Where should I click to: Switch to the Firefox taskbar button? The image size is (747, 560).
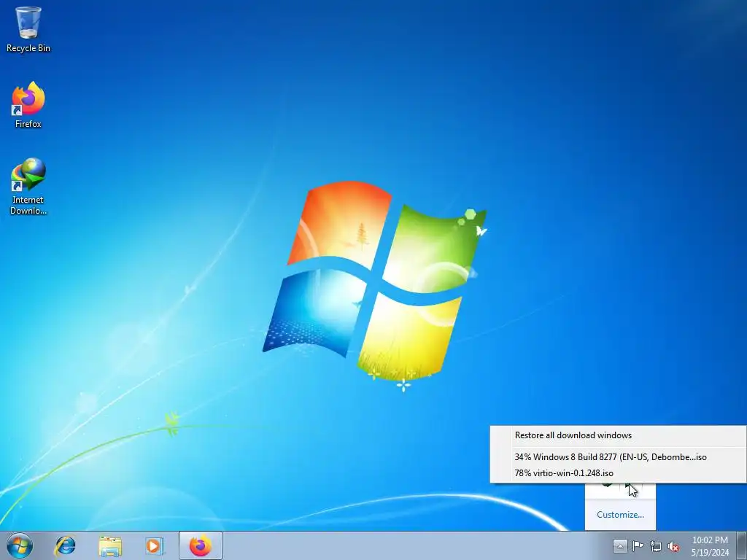pos(201,545)
